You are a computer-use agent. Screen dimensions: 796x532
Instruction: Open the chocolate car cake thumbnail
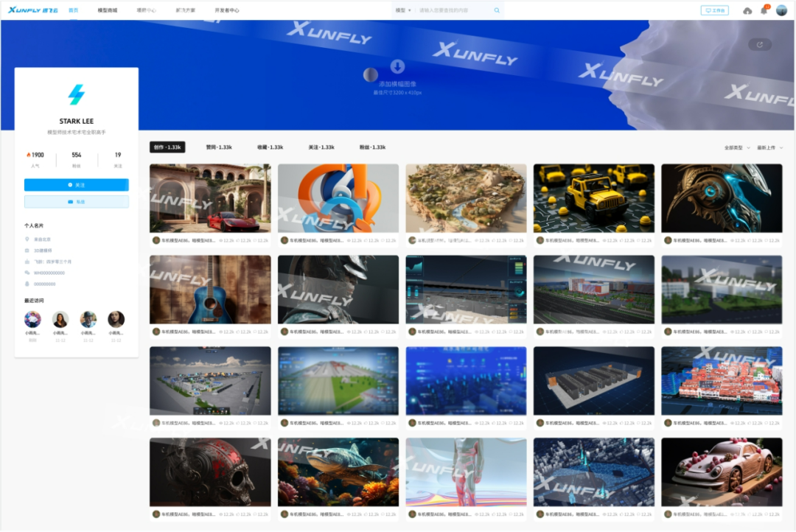coord(722,472)
